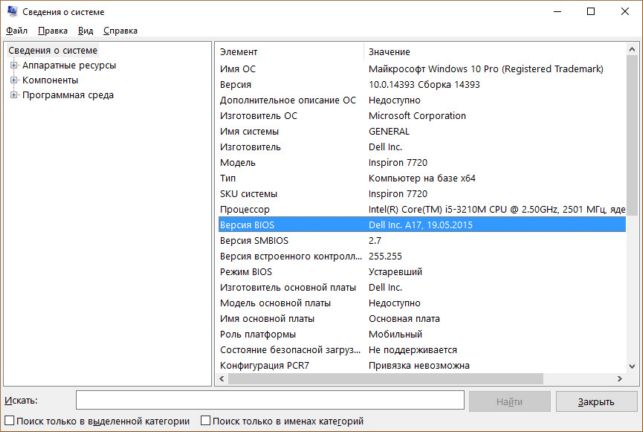The height and width of the screenshot is (432, 643).
Task: Click the Найти button
Action: click(509, 401)
